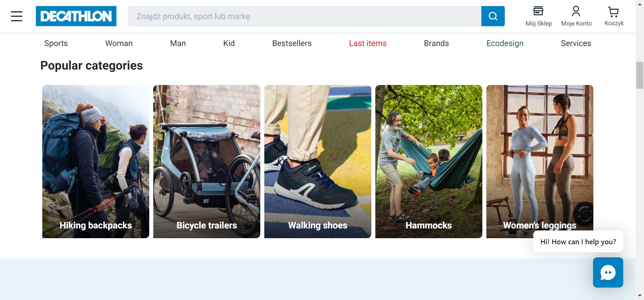Click the Decathlon logo
The width and height of the screenshot is (644, 300).
[76, 16]
